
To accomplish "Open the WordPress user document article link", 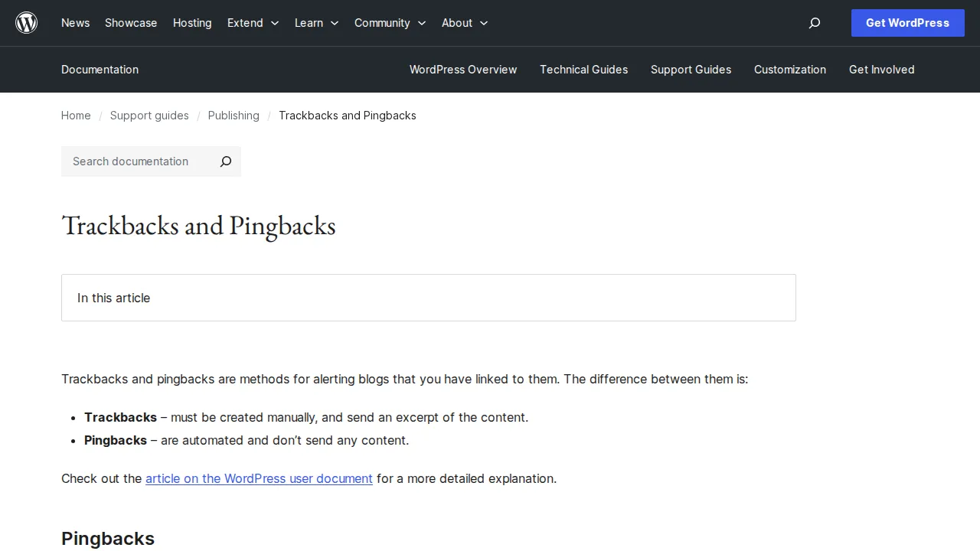I will pyautogui.click(x=259, y=478).
